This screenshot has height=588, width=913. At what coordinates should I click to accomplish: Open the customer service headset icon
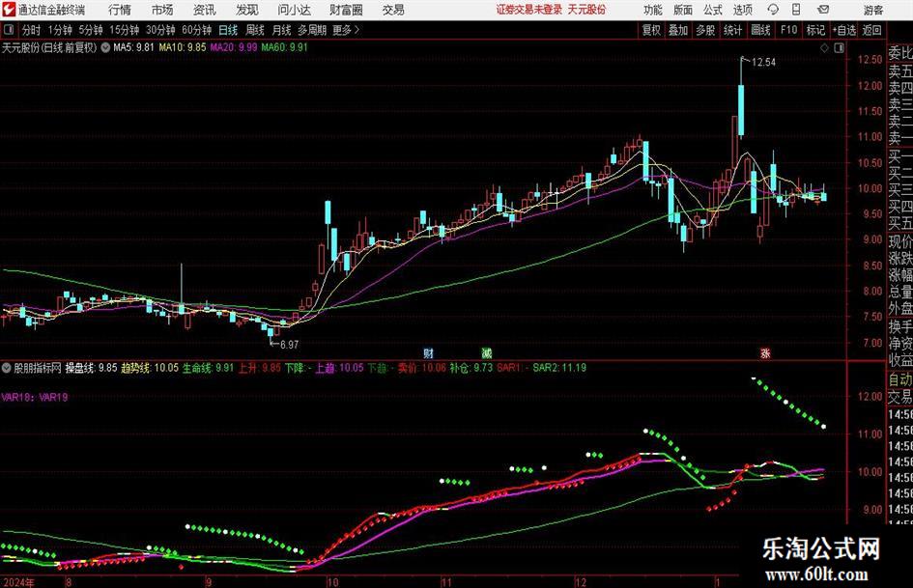click(x=773, y=10)
